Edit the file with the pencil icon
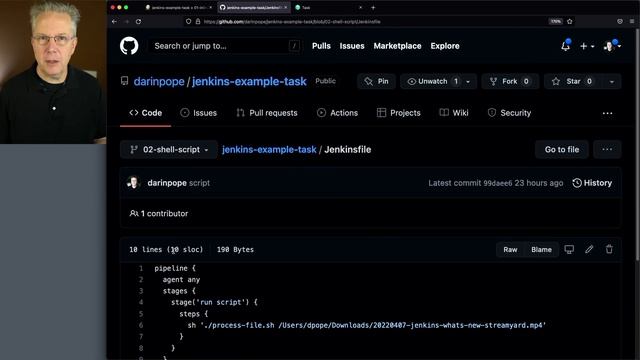 589,249
